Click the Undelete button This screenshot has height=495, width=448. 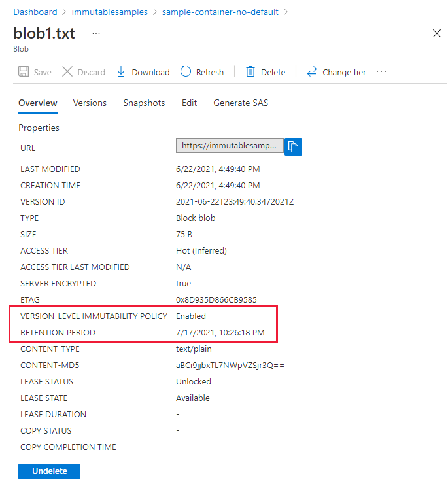[x=49, y=471]
